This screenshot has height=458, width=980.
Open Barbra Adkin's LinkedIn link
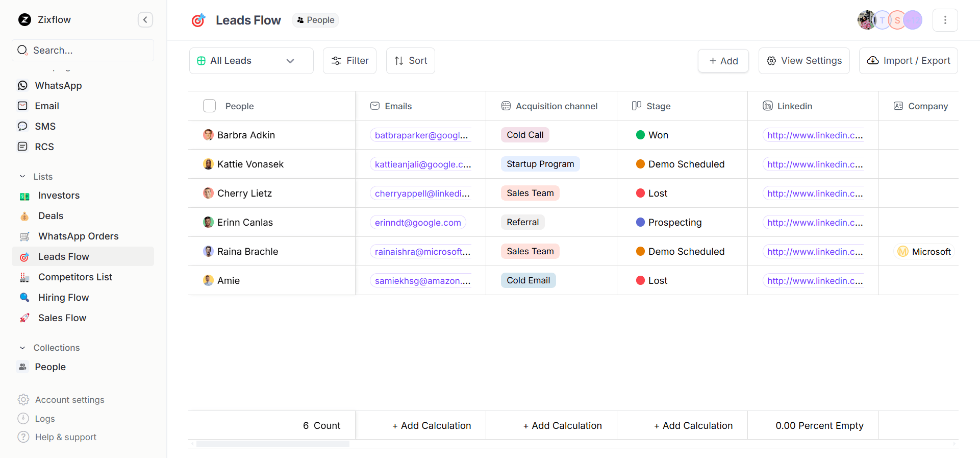(815, 135)
